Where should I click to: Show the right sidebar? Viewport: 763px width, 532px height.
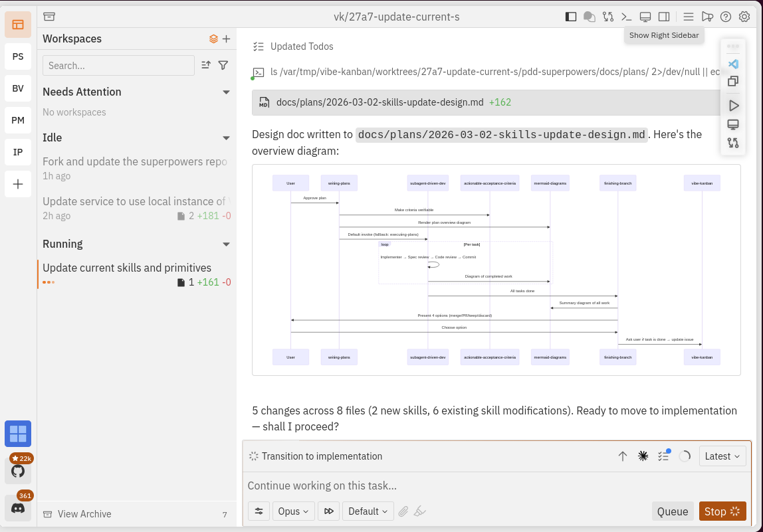[663, 17]
